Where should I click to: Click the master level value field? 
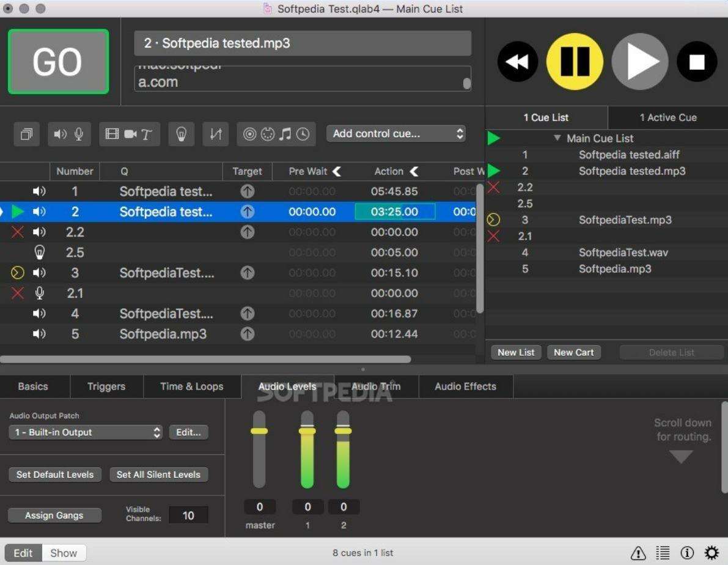pyautogui.click(x=260, y=506)
